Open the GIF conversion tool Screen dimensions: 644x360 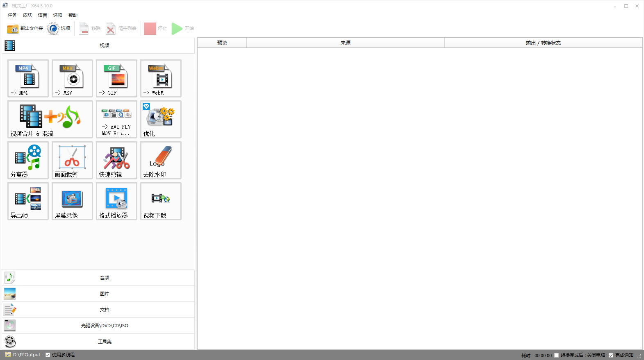(116, 78)
